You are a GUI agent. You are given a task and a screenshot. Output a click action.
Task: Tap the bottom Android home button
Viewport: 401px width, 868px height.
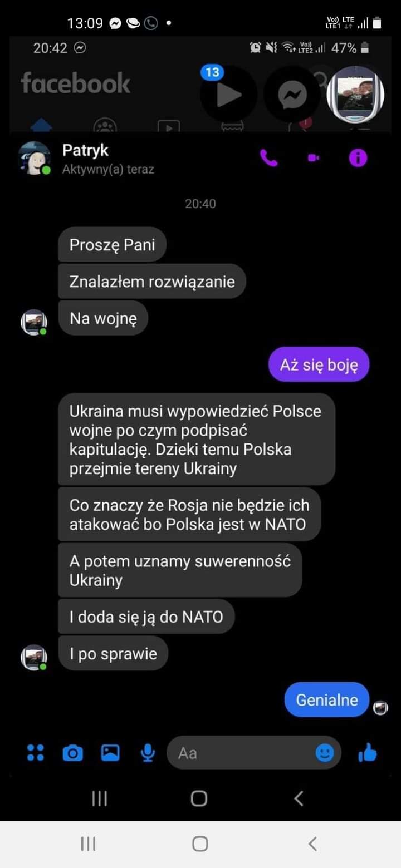[200, 844]
